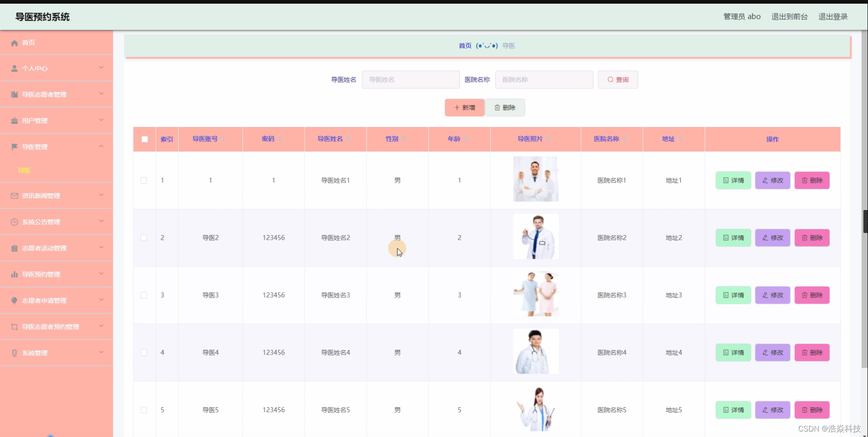
Task: Collapse the 导医管理 chevron
Action: pyautogui.click(x=101, y=146)
